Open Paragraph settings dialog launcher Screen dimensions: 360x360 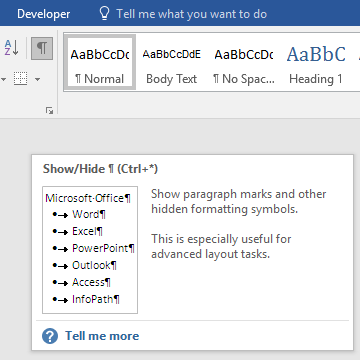point(49,111)
